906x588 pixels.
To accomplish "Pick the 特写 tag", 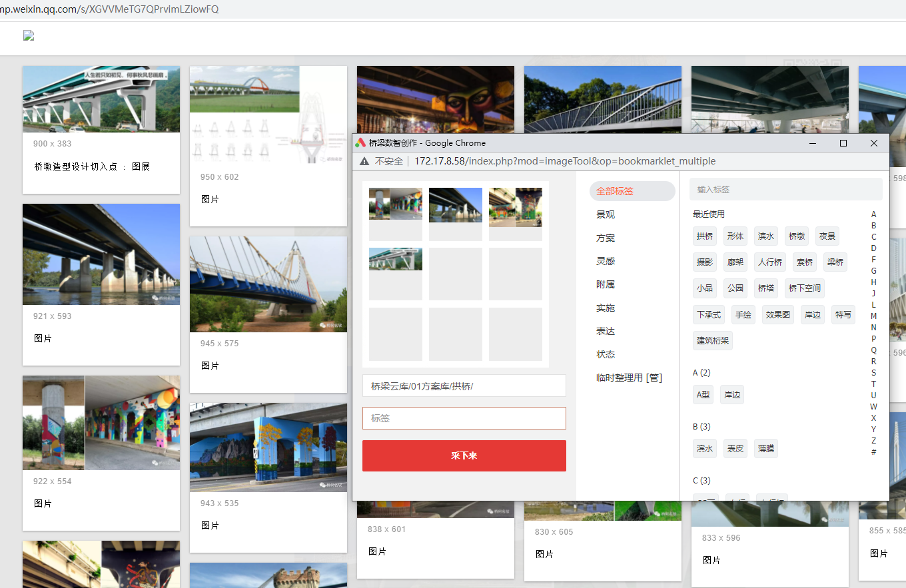I will coord(843,314).
